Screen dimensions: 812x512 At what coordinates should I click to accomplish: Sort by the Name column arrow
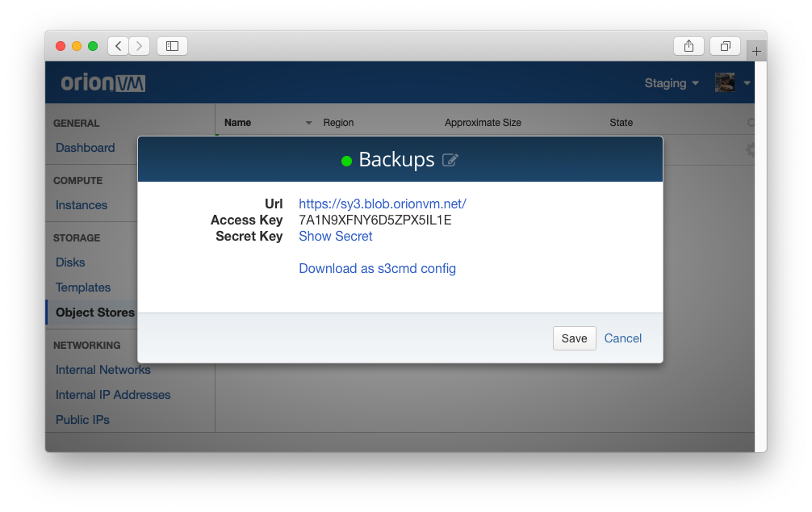(x=308, y=123)
